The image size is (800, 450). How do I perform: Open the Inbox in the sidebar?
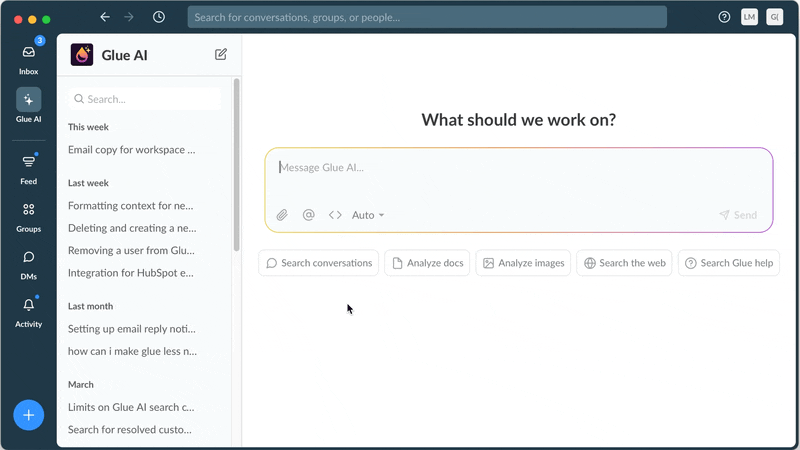coord(28,58)
